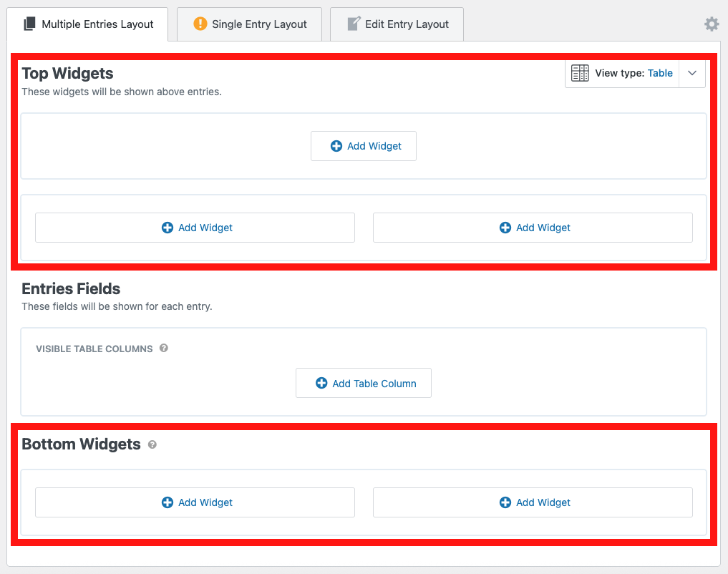Add a widget to the right Top Widgets column
The image size is (728, 574).
coord(533,228)
